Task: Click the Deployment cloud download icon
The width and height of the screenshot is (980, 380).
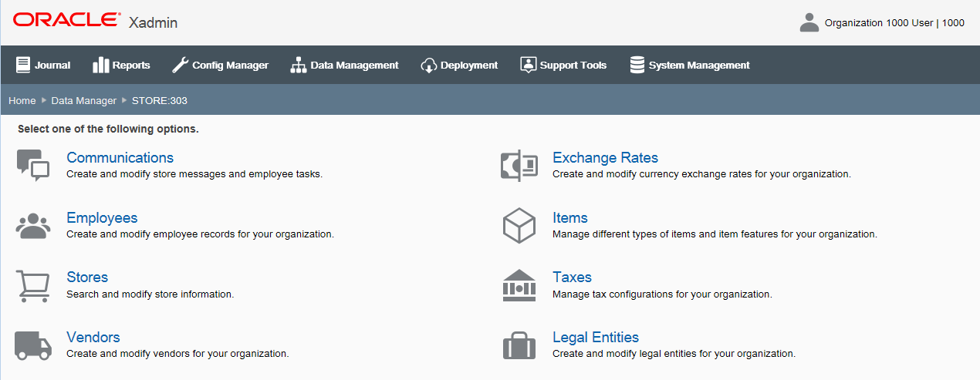Action: [429, 66]
